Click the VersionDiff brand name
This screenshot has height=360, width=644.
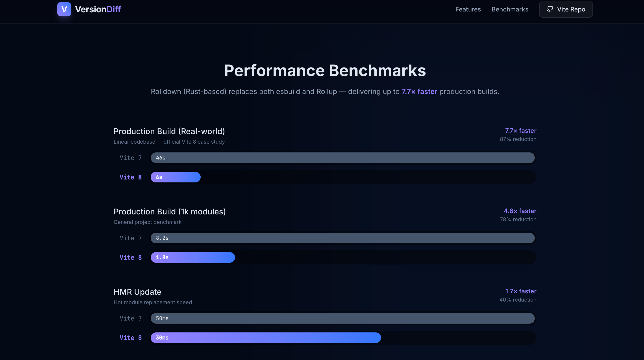(98, 9)
